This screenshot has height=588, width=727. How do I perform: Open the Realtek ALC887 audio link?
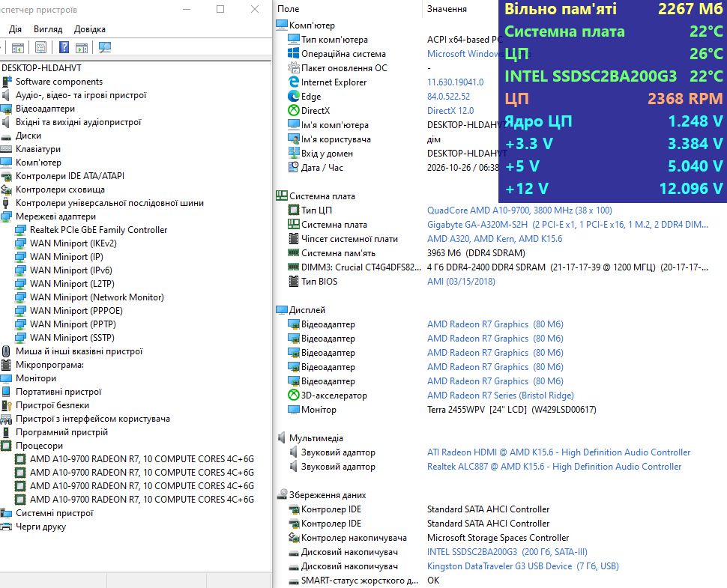click(554, 467)
